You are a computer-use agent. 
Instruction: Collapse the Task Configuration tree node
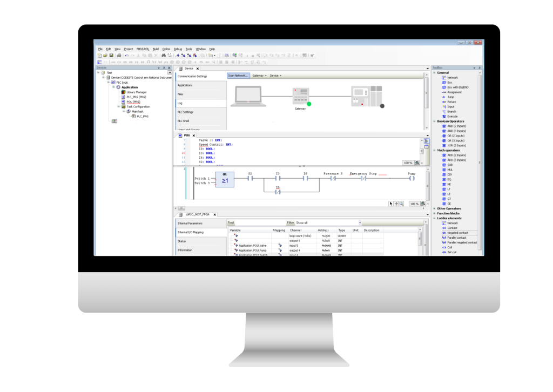pos(119,106)
